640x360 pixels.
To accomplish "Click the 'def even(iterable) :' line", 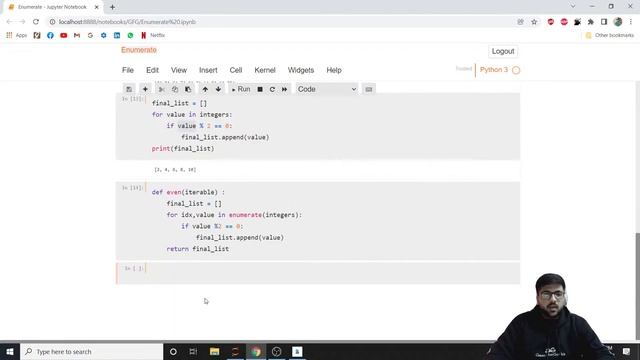I will click(x=188, y=192).
